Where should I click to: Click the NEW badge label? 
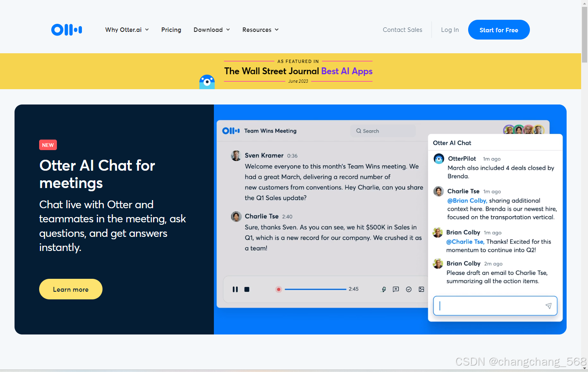[48, 145]
